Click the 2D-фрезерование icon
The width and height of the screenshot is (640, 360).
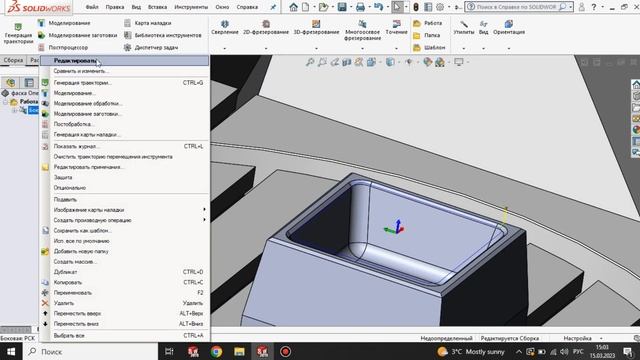[x=266, y=24]
